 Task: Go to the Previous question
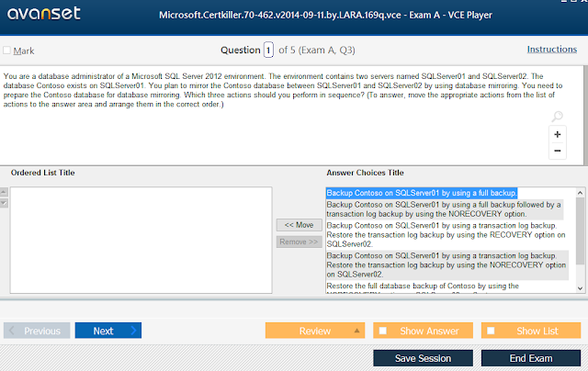point(37,331)
